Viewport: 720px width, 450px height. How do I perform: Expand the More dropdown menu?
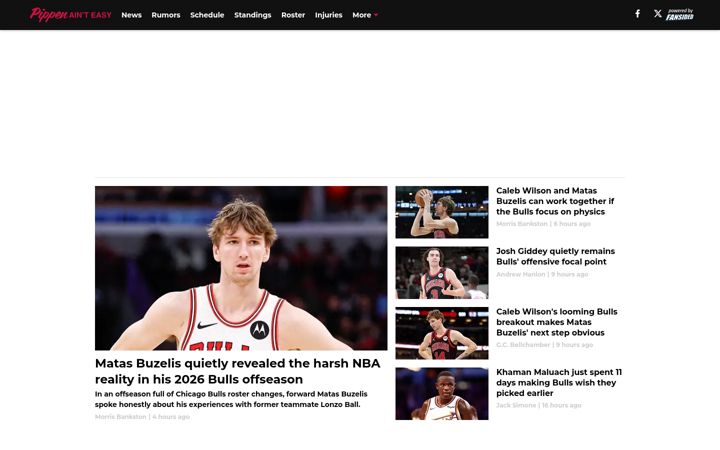(365, 15)
